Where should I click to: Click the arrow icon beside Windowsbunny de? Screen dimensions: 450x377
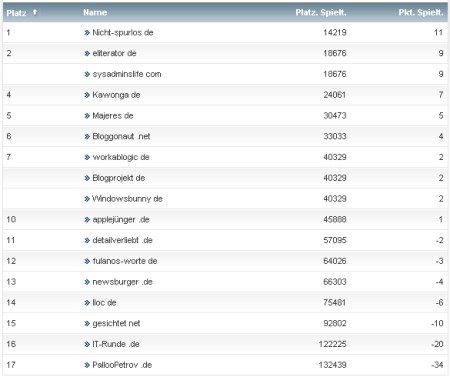coord(87,199)
